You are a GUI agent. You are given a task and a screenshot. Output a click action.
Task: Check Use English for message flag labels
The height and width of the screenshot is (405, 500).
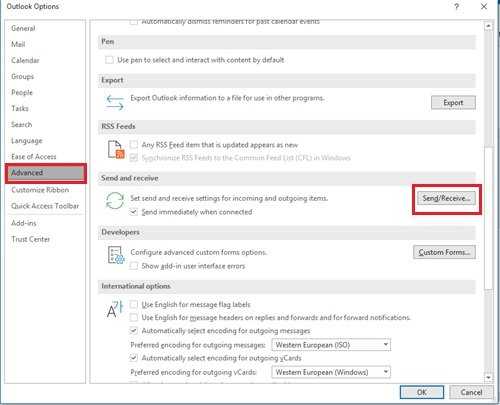click(134, 304)
